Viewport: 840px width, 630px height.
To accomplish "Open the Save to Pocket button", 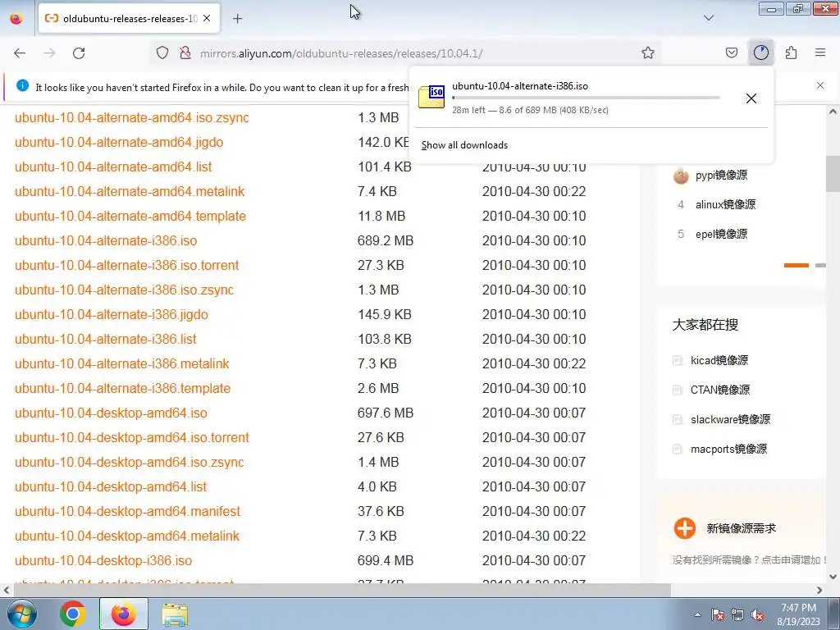I will point(731,53).
